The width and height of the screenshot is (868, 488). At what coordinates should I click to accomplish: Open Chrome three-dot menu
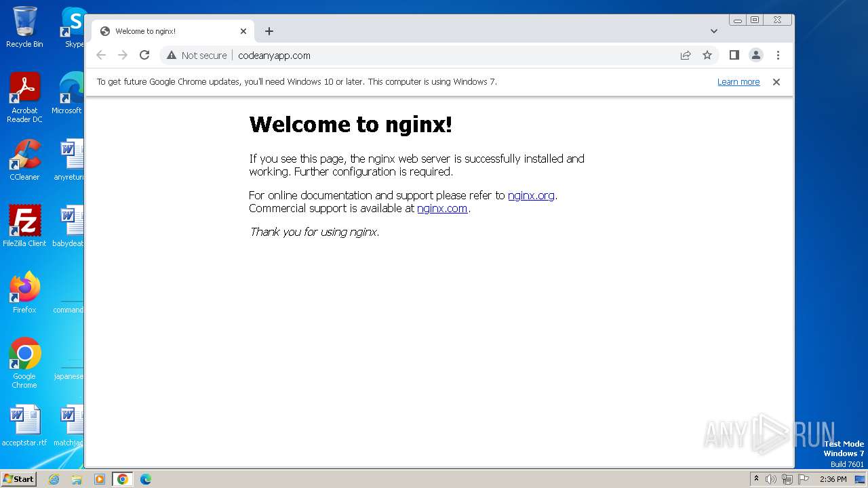click(778, 56)
